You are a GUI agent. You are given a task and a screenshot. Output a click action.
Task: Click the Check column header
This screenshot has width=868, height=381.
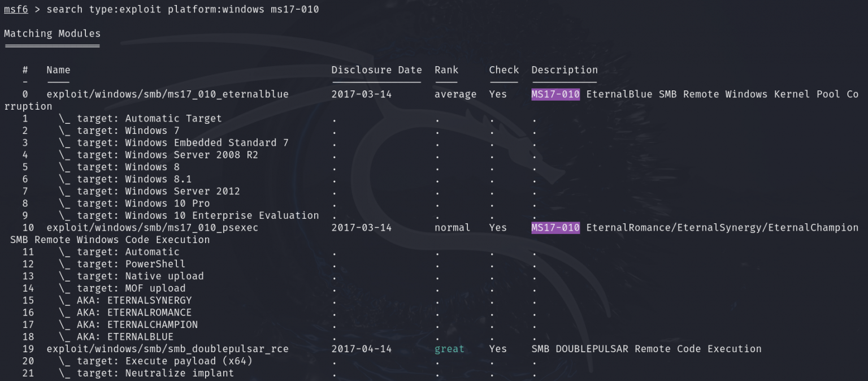point(503,70)
